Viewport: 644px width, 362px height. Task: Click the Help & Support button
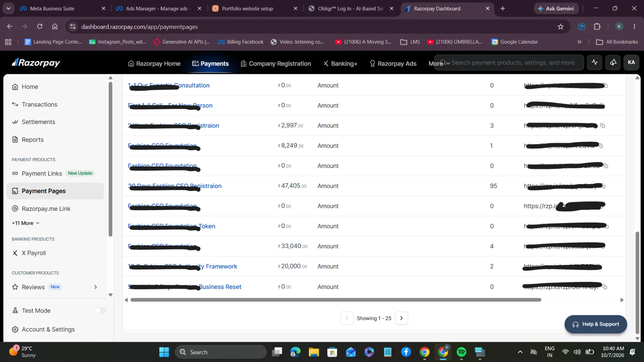click(x=596, y=324)
